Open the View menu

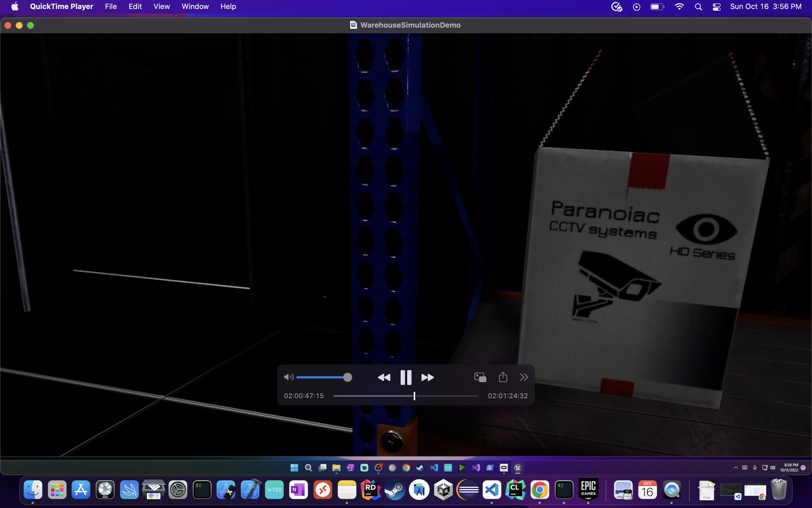click(162, 6)
